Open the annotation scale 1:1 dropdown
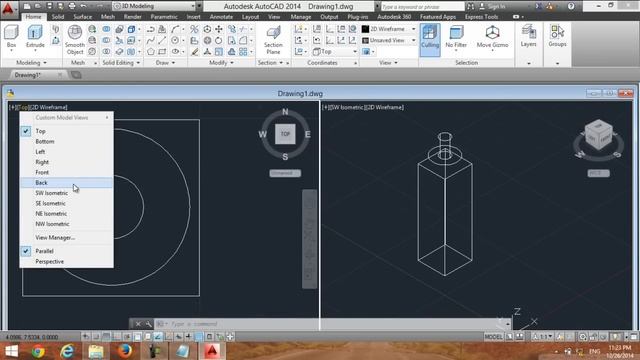640x360 pixels. point(543,337)
